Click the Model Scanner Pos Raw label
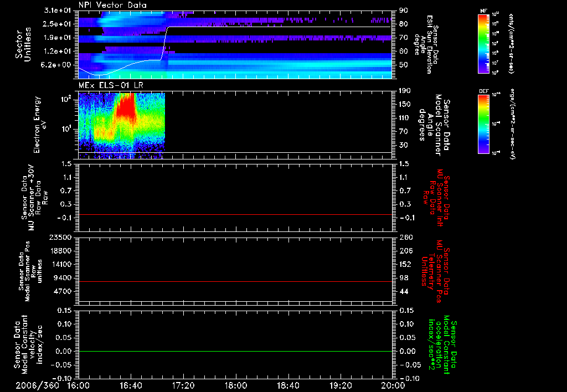 30,271
